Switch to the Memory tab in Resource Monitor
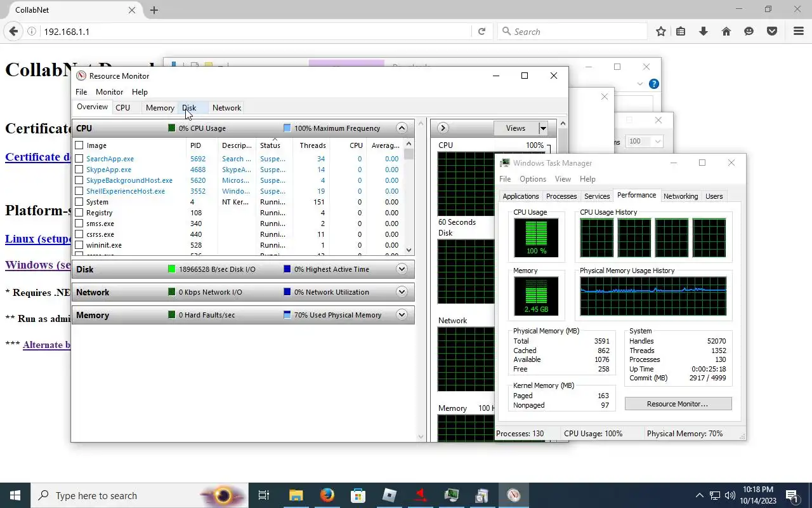The height and width of the screenshot is (508, 812). click(160, 108)
